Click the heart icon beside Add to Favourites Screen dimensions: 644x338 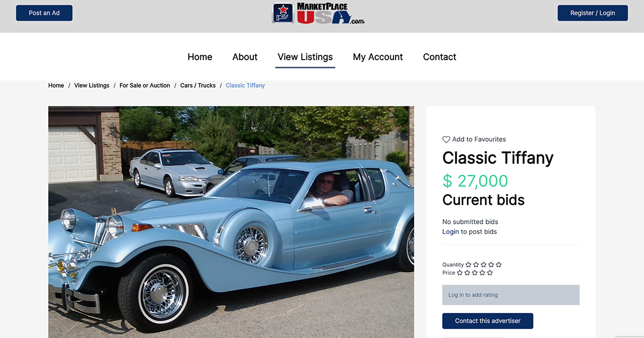[446, 139]
